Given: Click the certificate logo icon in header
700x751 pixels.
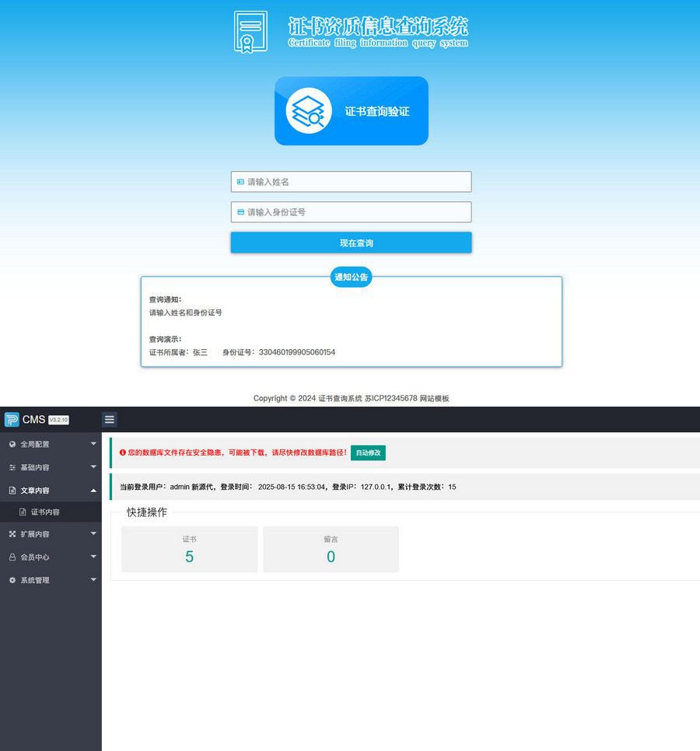Looking at the screenshot, I should (250, 32).
